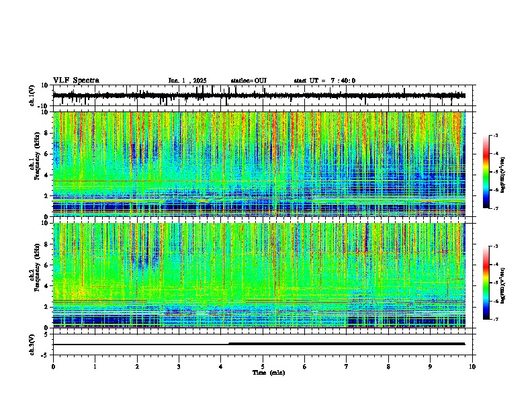The height and width of the screenshot is (411, 532).
Task: Click the "4" kHz tick on ch.2 spectrogram axis
Action: (x=47, y=286)
